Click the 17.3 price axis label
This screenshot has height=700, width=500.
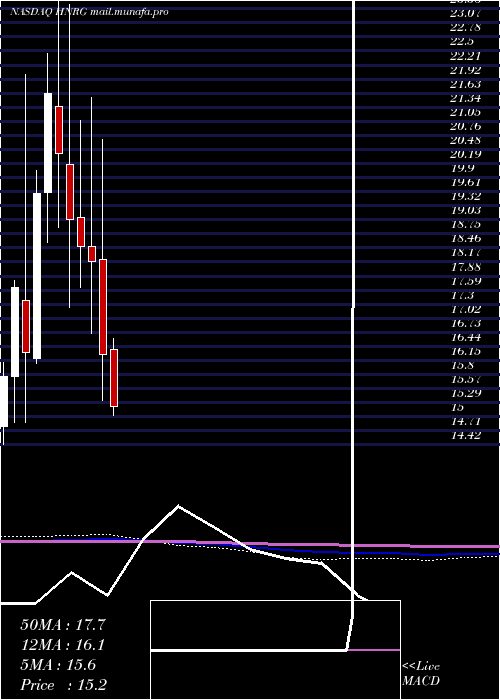pyautogui.click(x=463, y=295)
